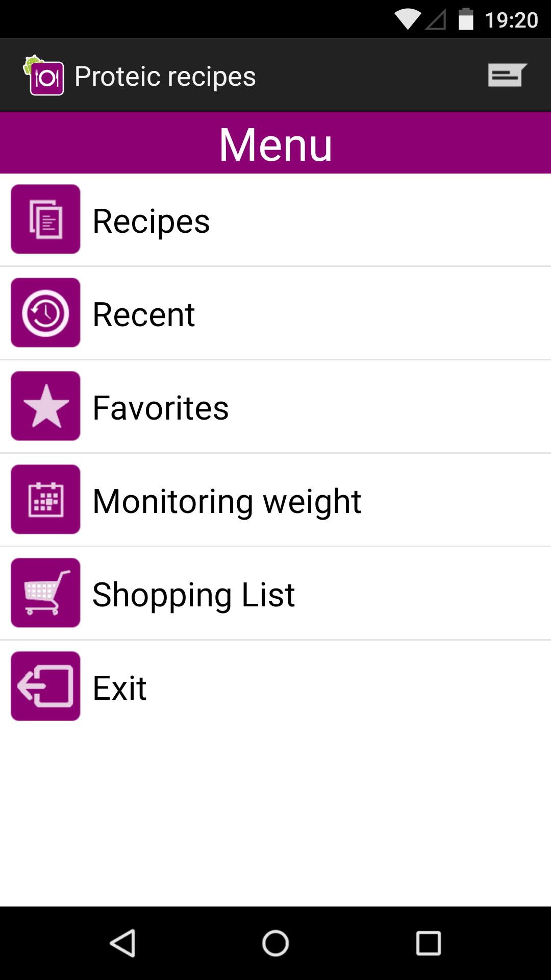Open the overflow menu icon in header
The width and height of the screenshot is (551, 980).
pyautogui.click(x=507, y=75)
